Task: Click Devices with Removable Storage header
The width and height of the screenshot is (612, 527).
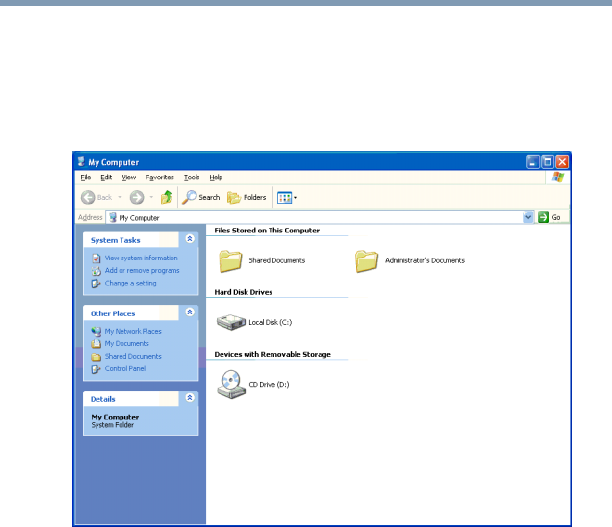Action: pos(272,354)
